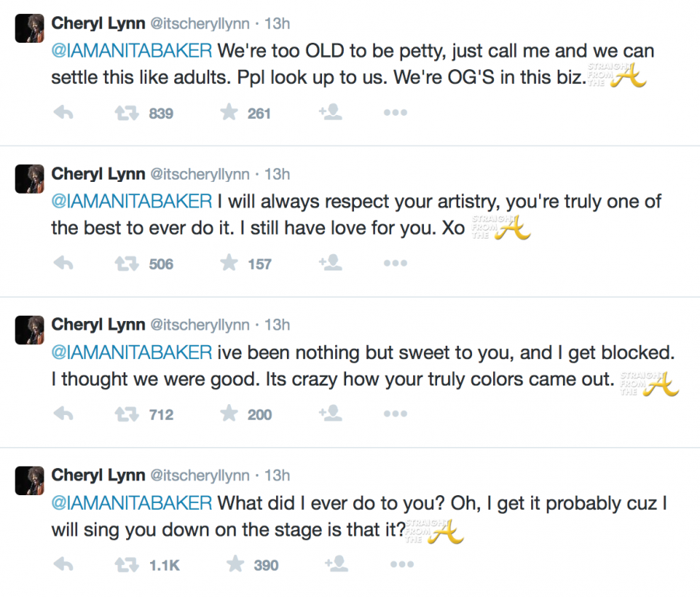Open Cheryl Lynn's profile from the top tweet
Viewport: 700px width, 597px height.
pos(96,23)
